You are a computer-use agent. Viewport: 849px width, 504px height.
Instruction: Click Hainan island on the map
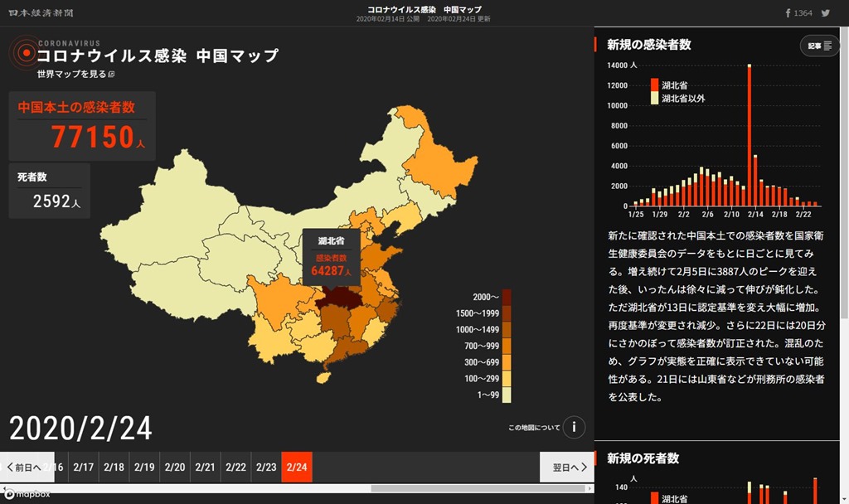(323, 377)
